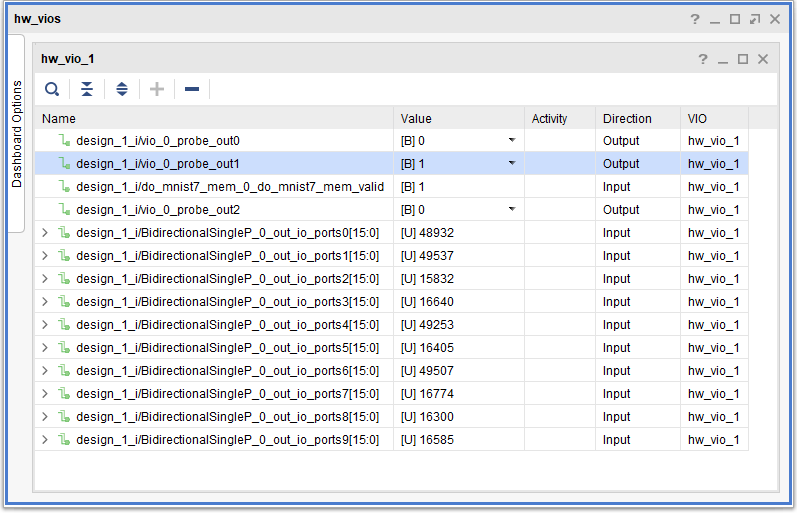Click the Search magnifier icon in toolbar
This screenshot has width=797, height=513.
pyautogui.click(x=52, y=89)
